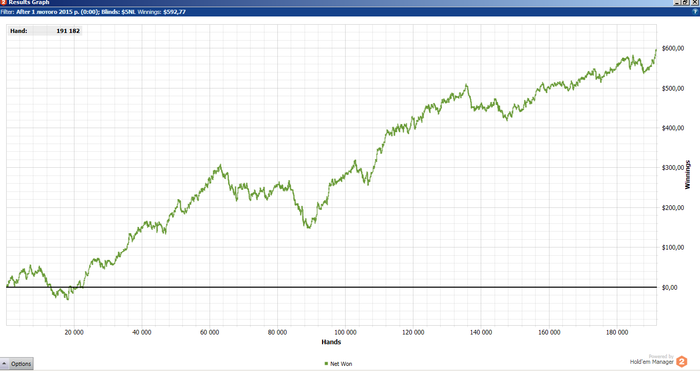Click the $100,00 axis label
Image resolution: width=700 pixels, height=371 pixels.
click(673, 247)
